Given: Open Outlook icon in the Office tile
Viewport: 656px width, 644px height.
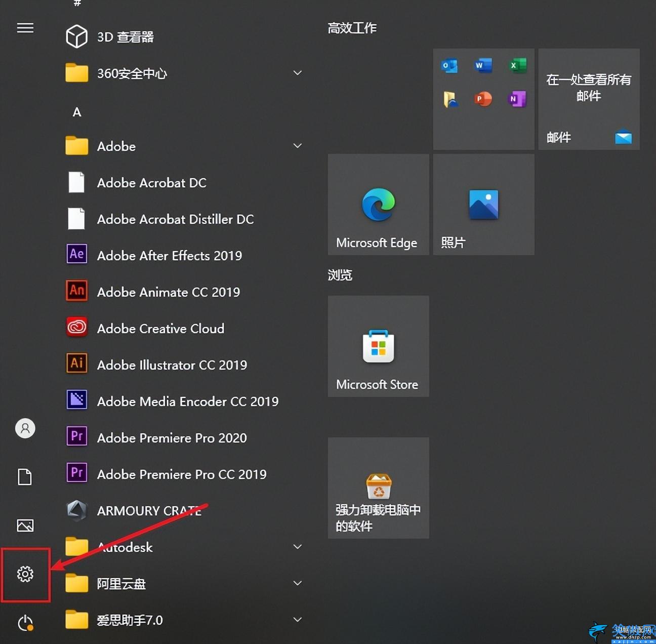Looking at the screenshot, I should pos(449,66).
